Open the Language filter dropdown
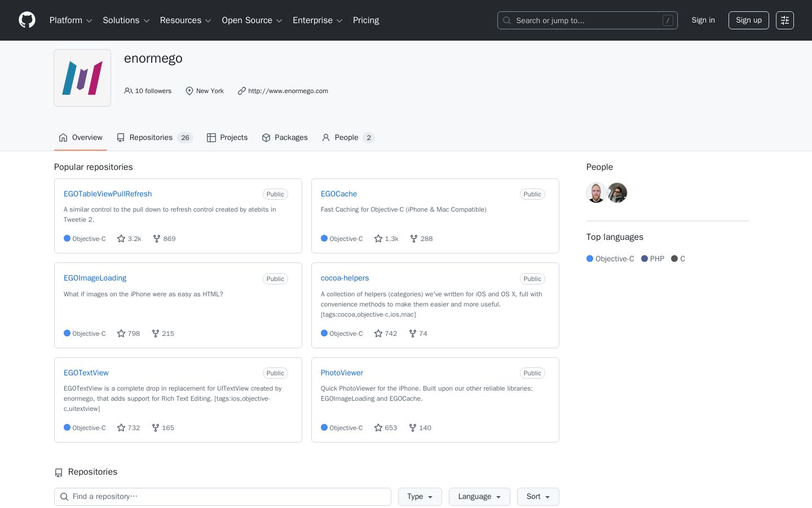 (x=479, y=497)
